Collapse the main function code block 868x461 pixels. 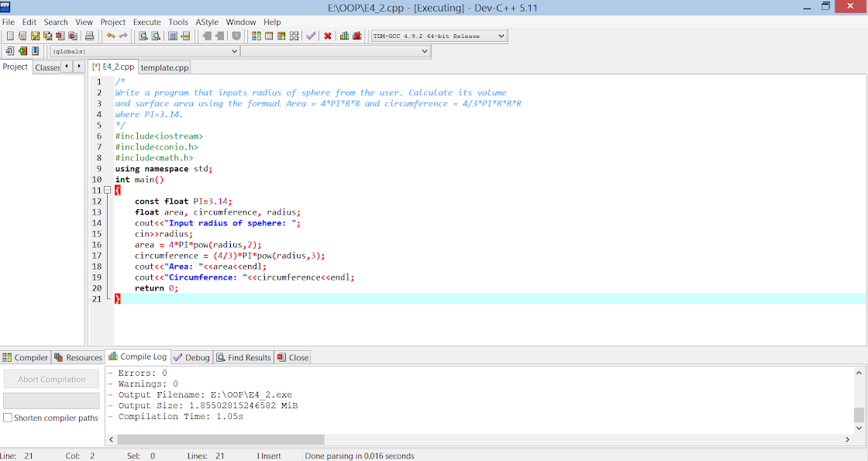click(x=106, y=191)
